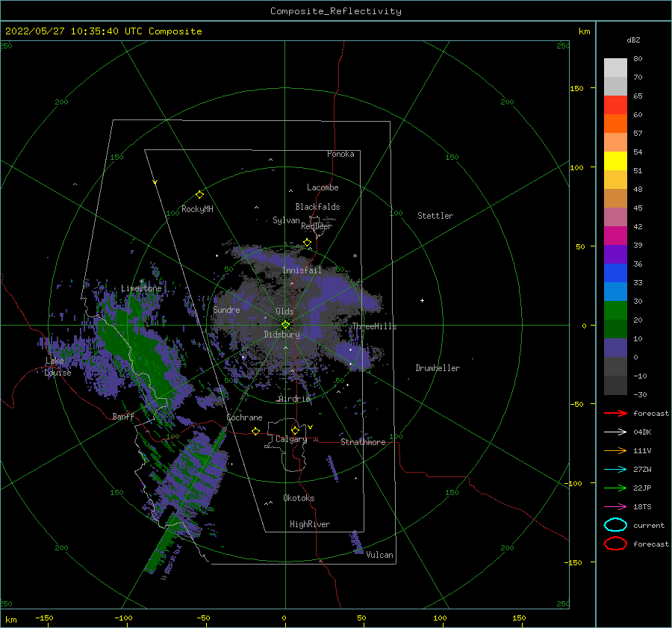Click the Cochrane town label
Image resolution: width=672 pixels, height=628 pixels.
pyautogui.click(x=244, y=417)
